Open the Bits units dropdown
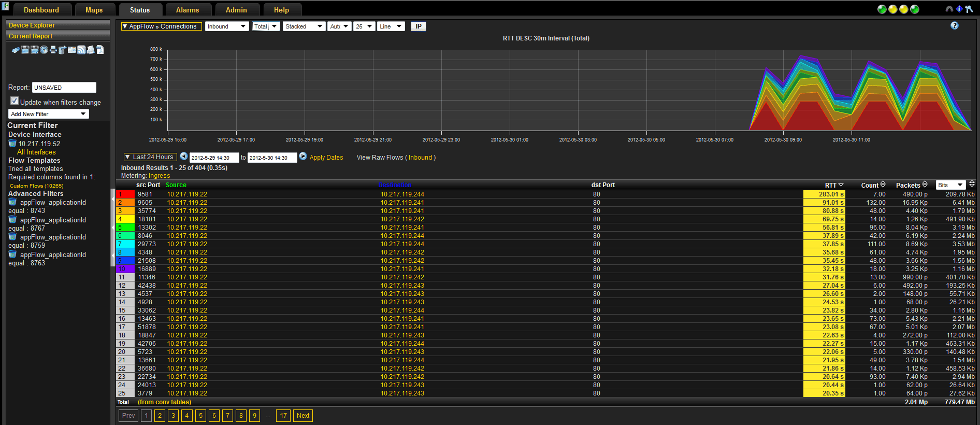This screenshot has height=425, width=980. coord(951,185)
